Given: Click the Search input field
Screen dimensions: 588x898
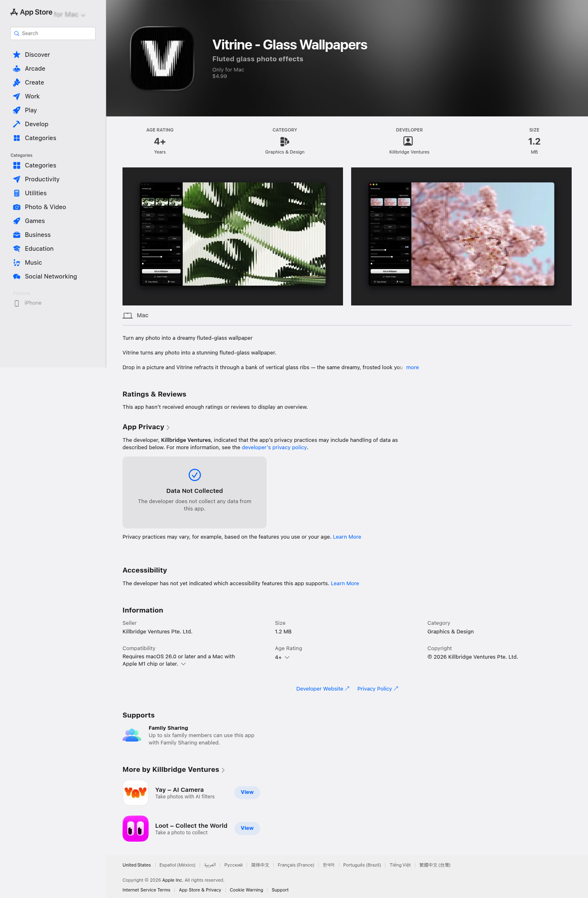Looking at the screenshot, I should 53,33.
